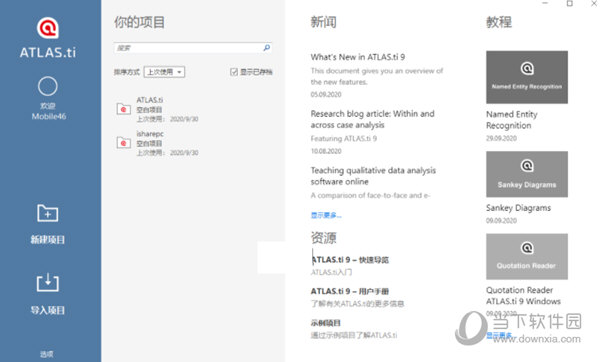
Task: Maximize the ATLAS.ti window
Action: [x=570, y=3]
